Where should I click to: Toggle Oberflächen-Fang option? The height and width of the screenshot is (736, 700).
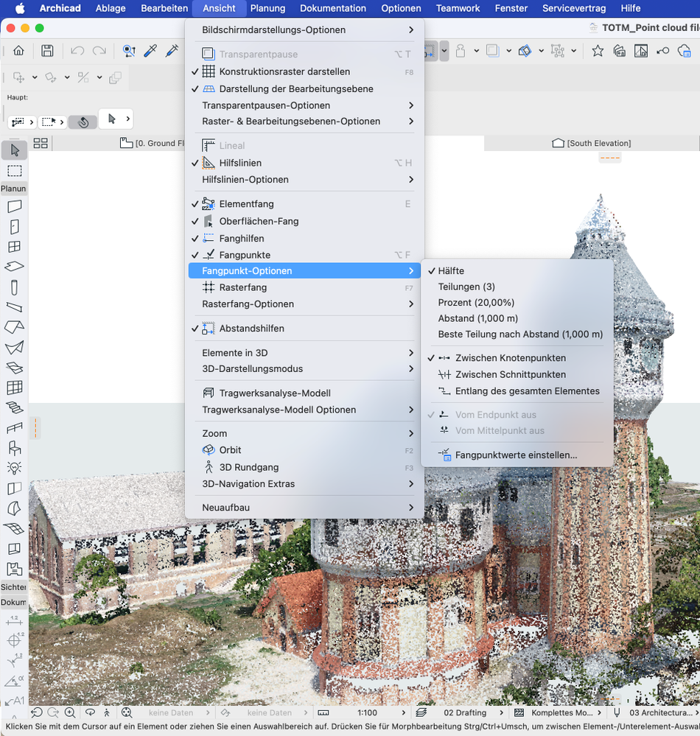(305, 221)
